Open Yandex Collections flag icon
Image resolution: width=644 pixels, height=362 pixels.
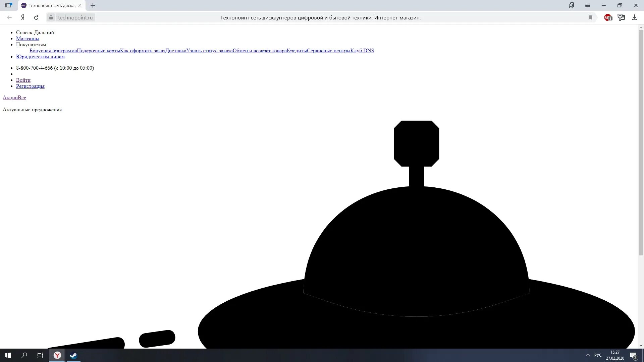click(571, 5)
